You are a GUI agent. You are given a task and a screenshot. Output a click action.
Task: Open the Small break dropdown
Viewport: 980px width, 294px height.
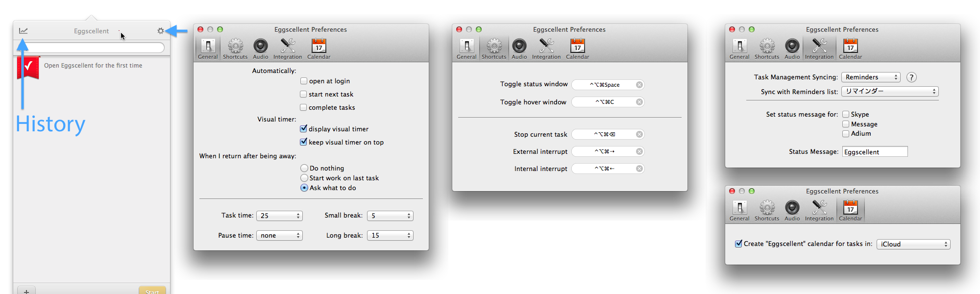click(x=390, y=216)
